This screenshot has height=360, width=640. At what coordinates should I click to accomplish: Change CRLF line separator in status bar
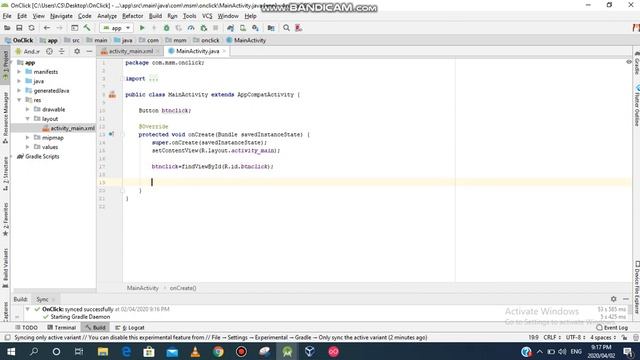click(552, 338)
